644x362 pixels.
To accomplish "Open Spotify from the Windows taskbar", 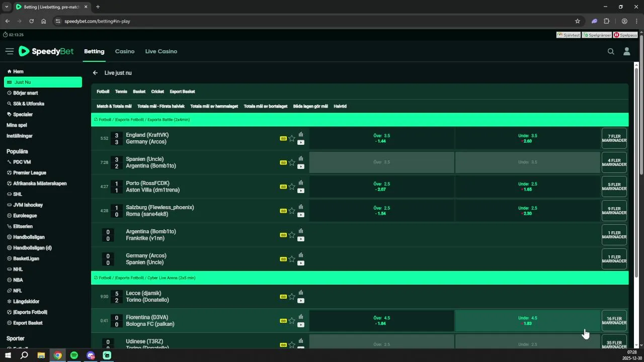I will [x=74, y=355].
